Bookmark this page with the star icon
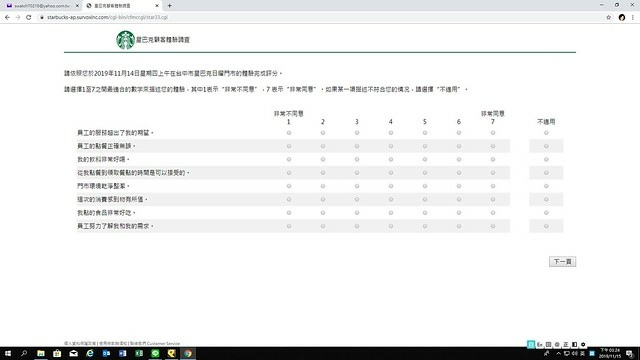This screenshot has width=640, height=360. pos(609,17)
